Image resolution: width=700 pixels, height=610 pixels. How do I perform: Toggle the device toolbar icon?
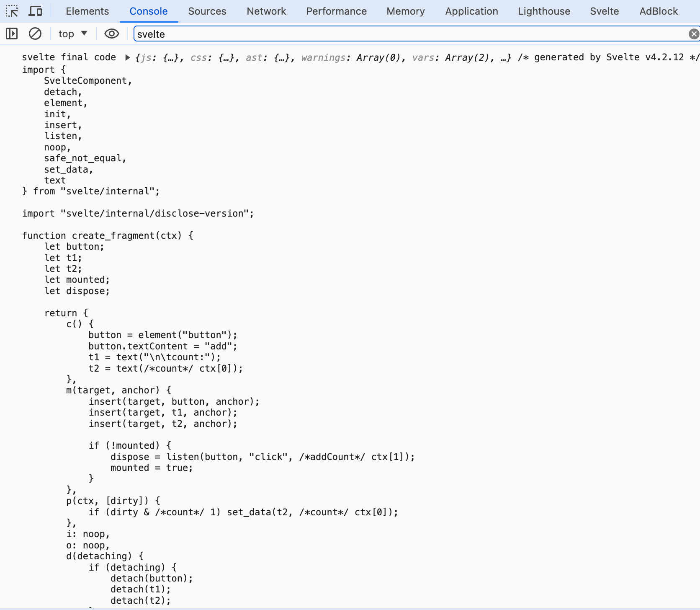pos(35,11)
